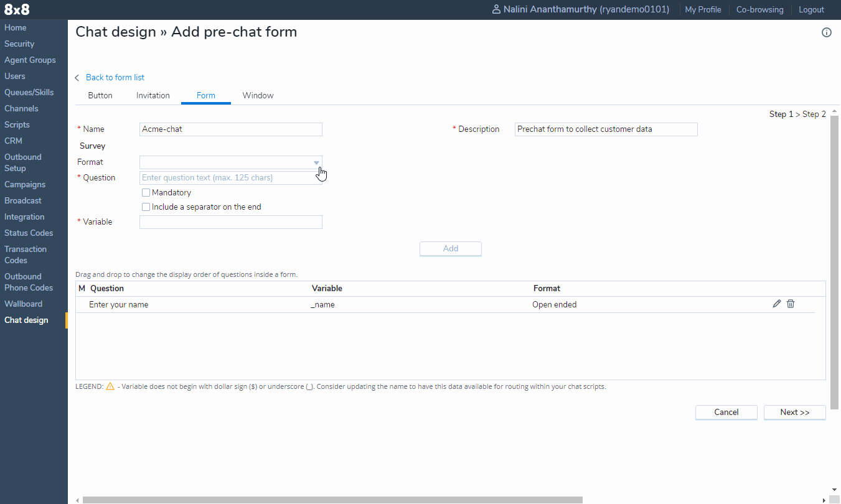Viewport: 841px width, 504px height.
Task: Click Logout
Action: click(811, 9)
